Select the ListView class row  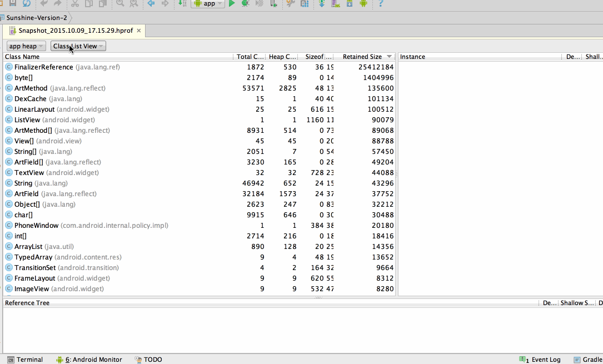[27, 120]
